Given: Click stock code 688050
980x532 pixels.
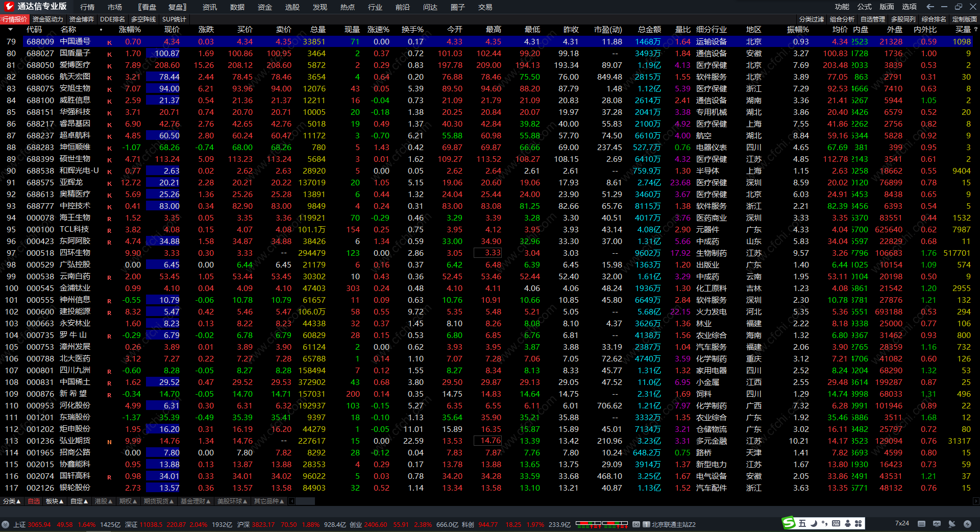Looking at the screenshot, I should (40, 65).
